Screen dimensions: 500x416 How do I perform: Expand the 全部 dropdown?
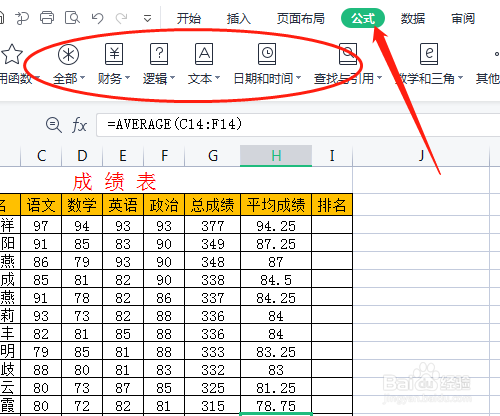(x=82, y=78)
